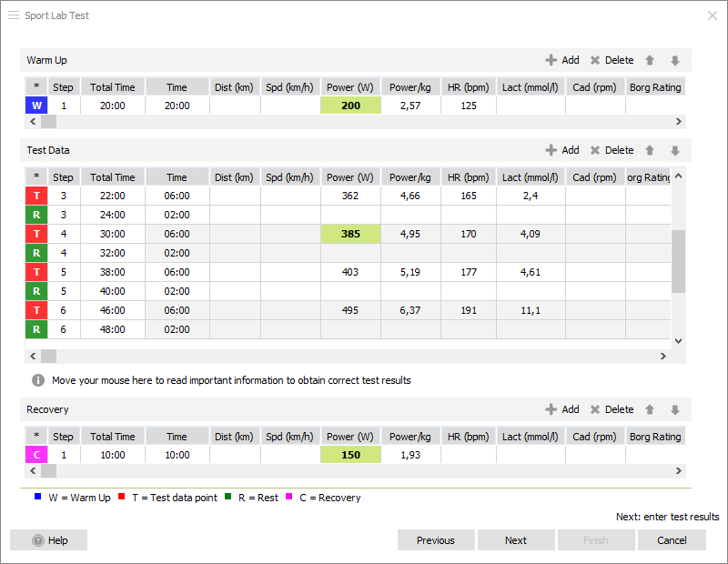Move Test Data row up with arrow
The width and height of the screenshot is (728, 564).
pos(650,150)
